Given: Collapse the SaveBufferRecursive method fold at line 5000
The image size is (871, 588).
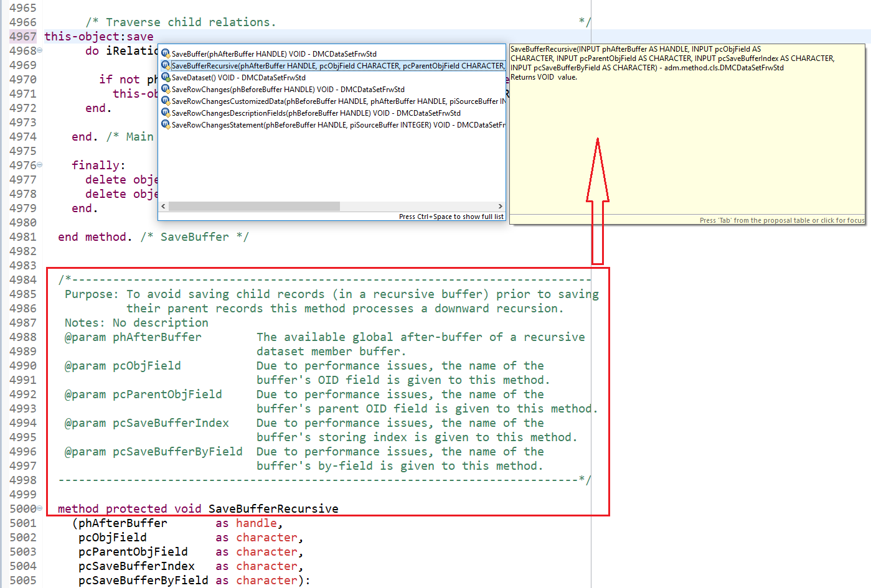Looking at the screenshot, I should 40,508.
